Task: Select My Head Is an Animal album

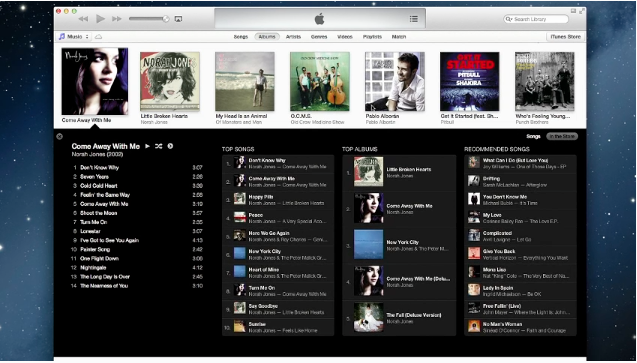Action: click(245, 81)
